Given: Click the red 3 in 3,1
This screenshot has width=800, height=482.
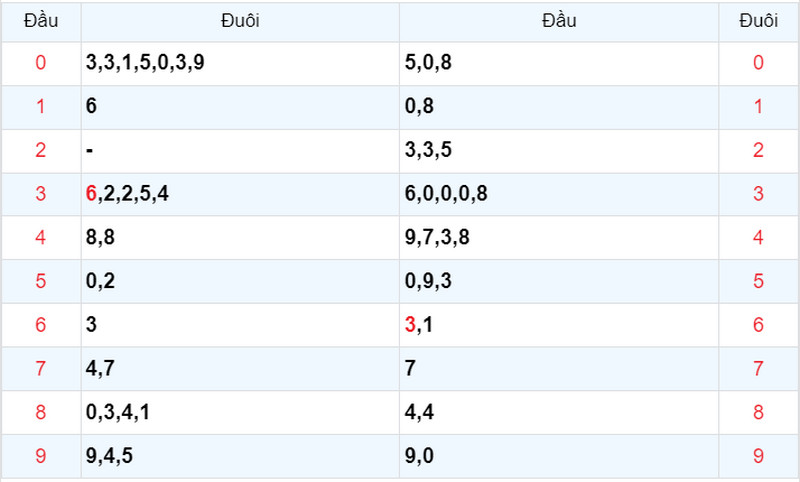Looking at the screenshot, I should click(x=410, y=324).
